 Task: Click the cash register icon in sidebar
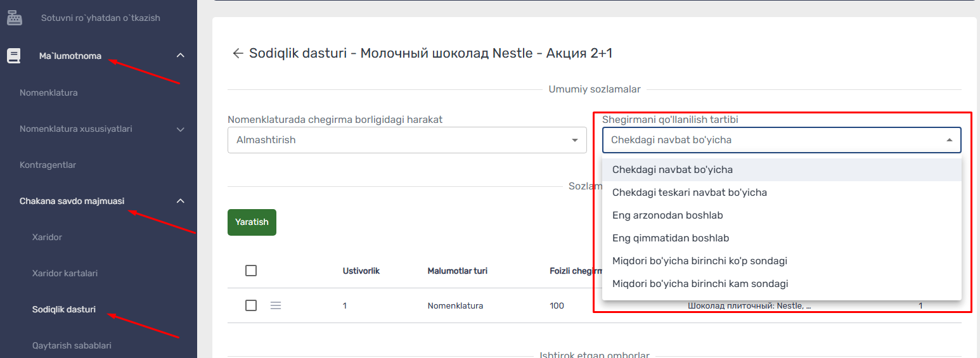coord(15,18)
